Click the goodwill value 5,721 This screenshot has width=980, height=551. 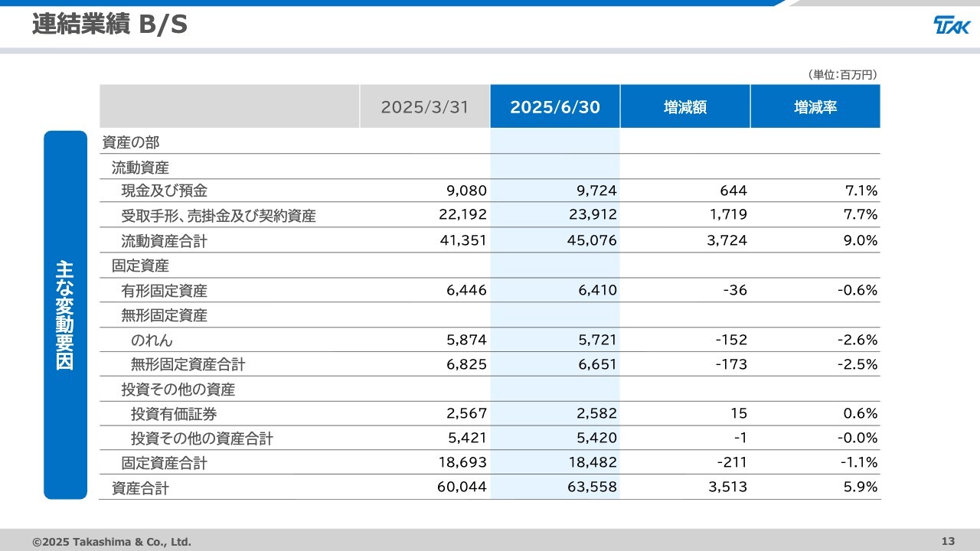(x=597, y=340)
